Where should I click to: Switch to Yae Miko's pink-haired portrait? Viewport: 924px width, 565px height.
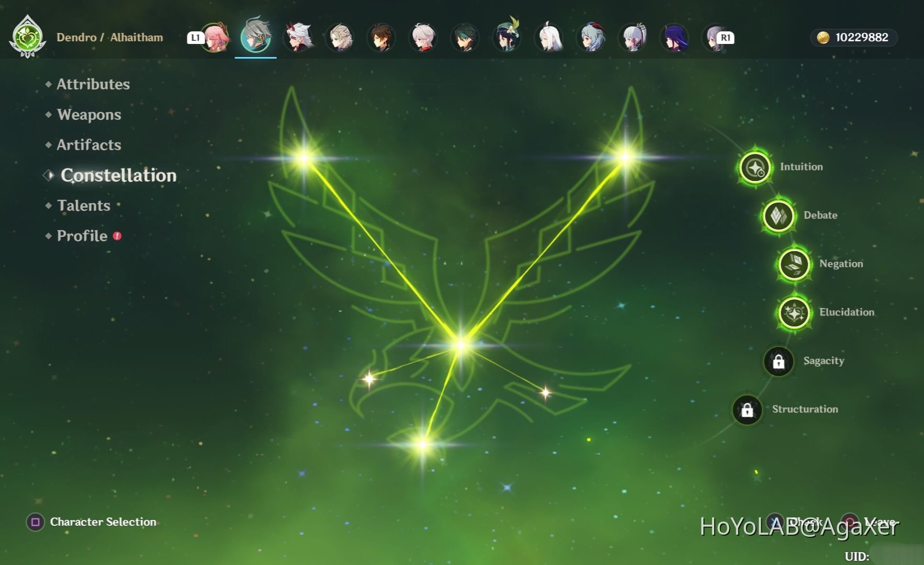point(215,37)
